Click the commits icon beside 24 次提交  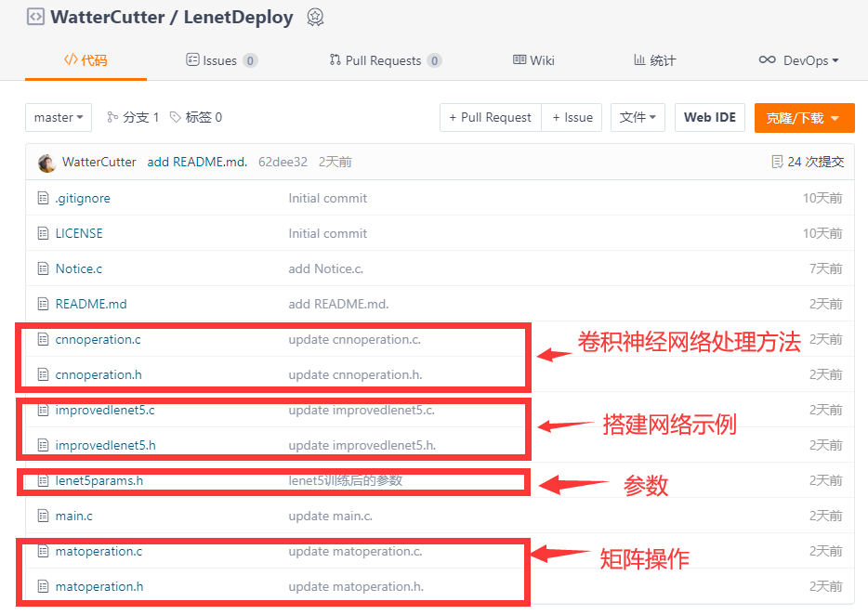coord(777,162)
